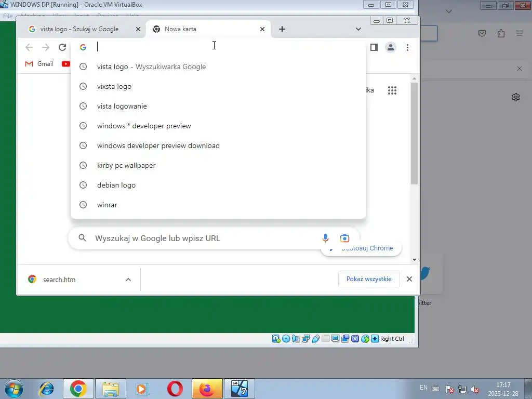
Task: Open Opera from taskbar
Action: coord(175,389)
